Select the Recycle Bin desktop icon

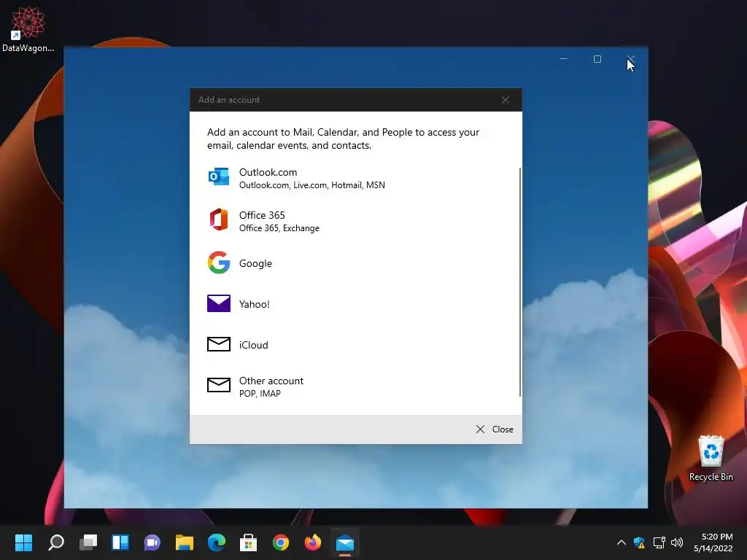pyautogui.click(x=711, y=458)
